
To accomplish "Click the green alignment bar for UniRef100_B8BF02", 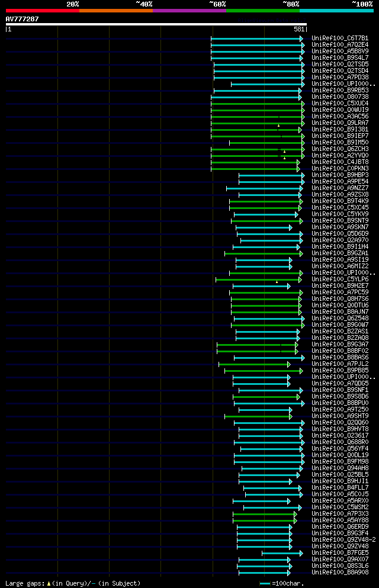I will [x=257, y=351].
